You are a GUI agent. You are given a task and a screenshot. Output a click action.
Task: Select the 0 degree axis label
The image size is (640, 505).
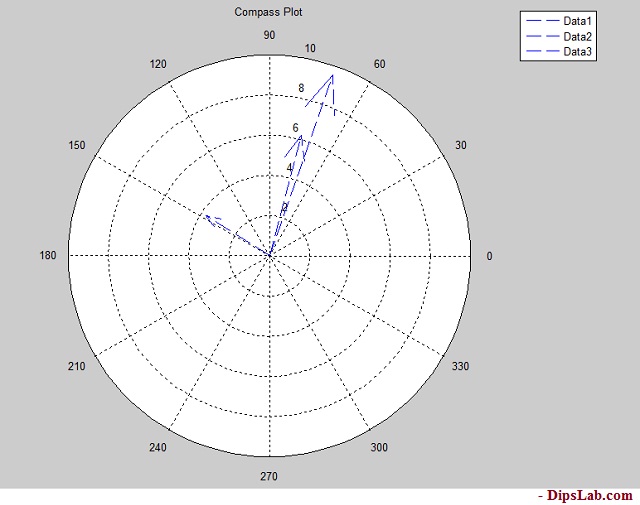pos(489,256)
